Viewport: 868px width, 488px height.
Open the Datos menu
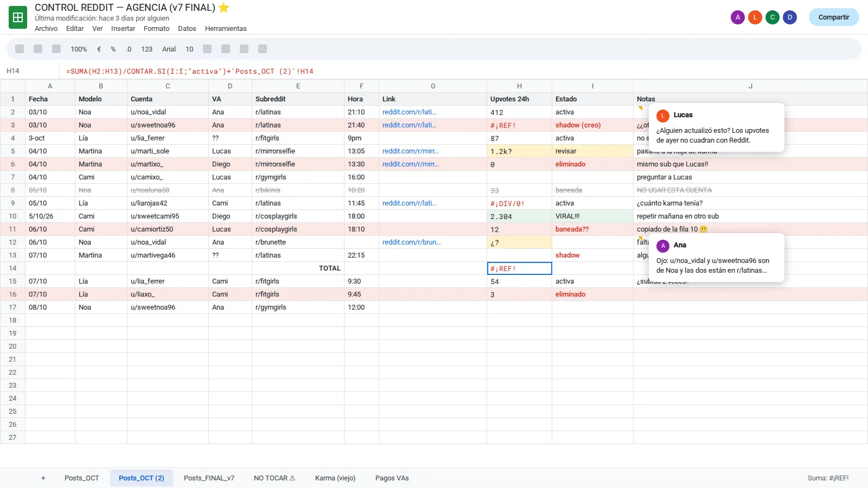[187, 29]
